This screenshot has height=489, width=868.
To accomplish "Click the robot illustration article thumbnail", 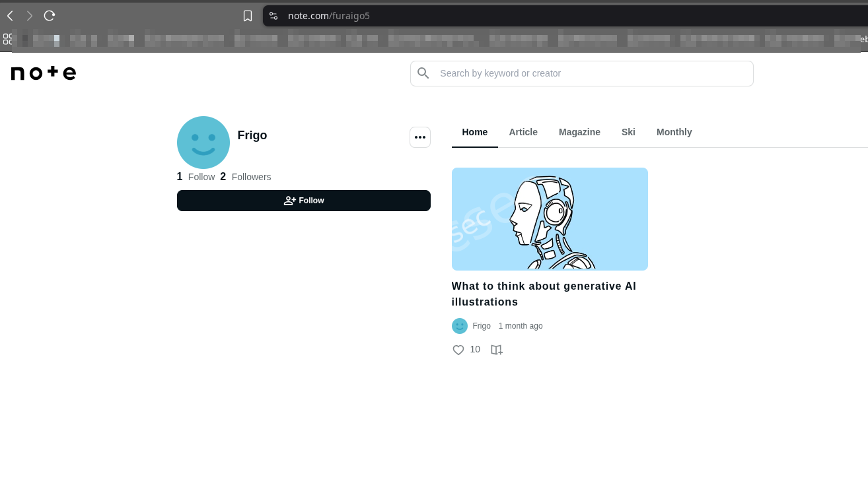I will (x=550, y=218).
